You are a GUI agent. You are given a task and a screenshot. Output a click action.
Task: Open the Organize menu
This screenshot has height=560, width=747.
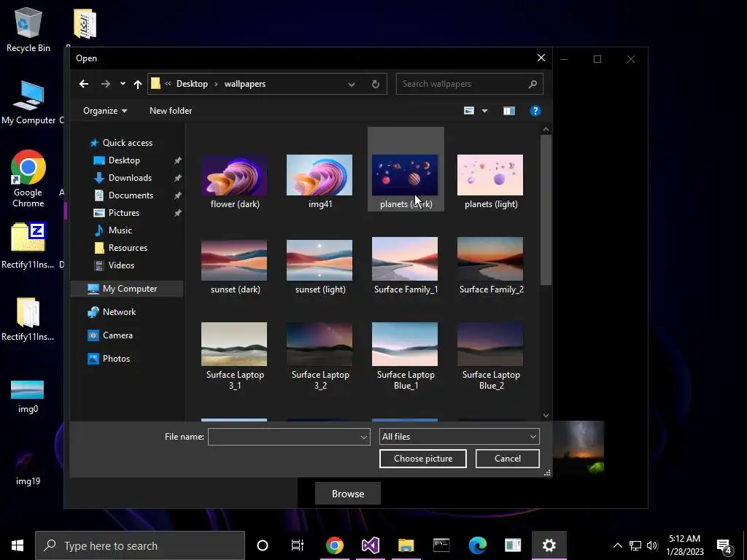[x=105, y=111]
